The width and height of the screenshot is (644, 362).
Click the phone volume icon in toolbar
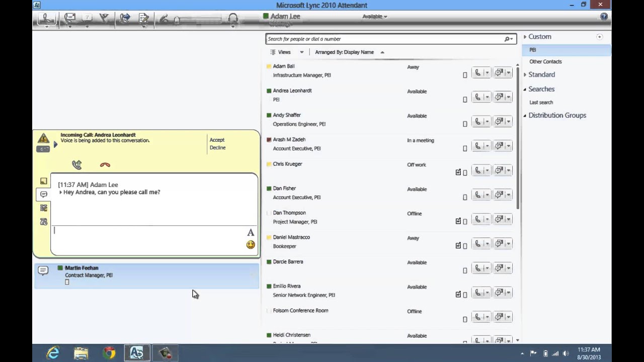pyautogui.click(x=164, y=19)
